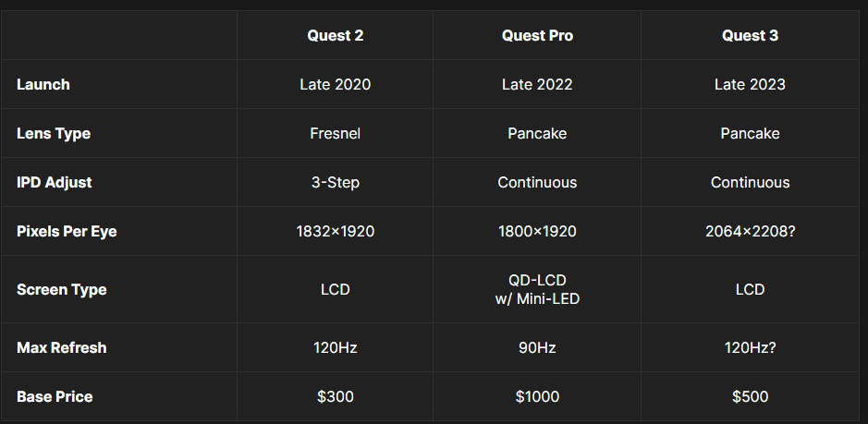This screenshot has height=424, width=868.
Task: Click the Quest 3 column header
Action: pyautogui.click(x=750, y=36)
